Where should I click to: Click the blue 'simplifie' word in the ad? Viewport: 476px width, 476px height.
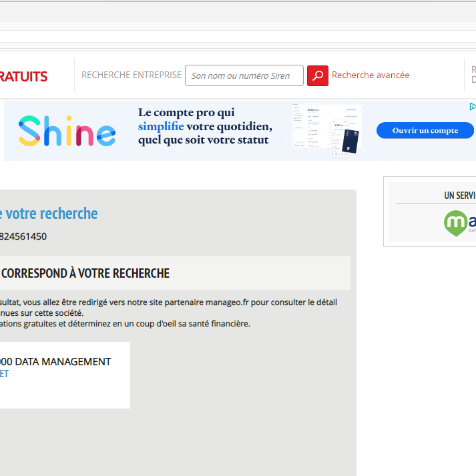[x=160, y=127]
